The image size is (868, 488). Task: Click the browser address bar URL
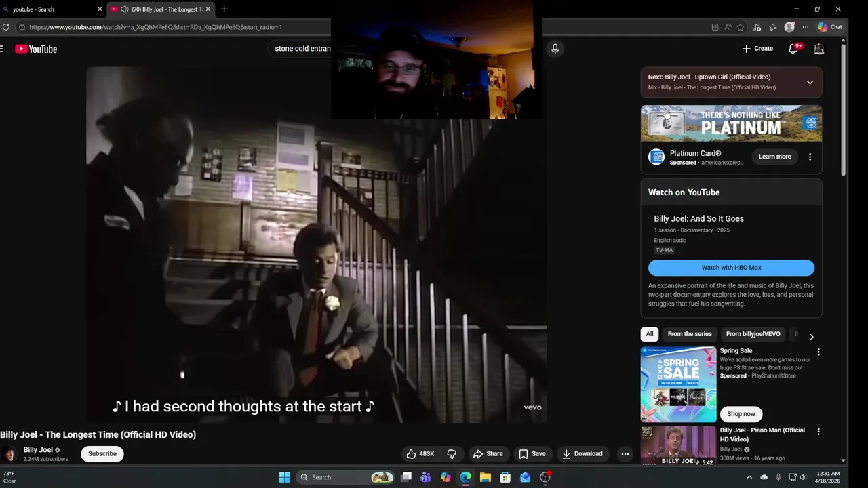(156, 27)
